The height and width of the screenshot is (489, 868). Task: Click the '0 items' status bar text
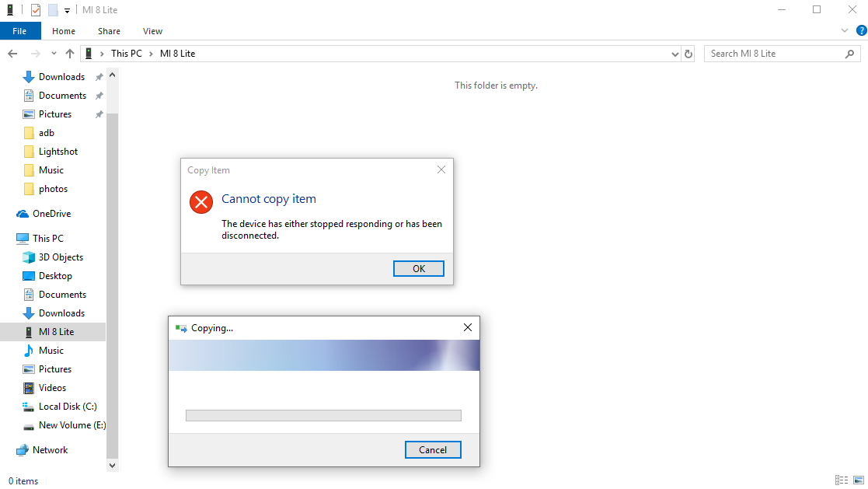pos(23,481)
